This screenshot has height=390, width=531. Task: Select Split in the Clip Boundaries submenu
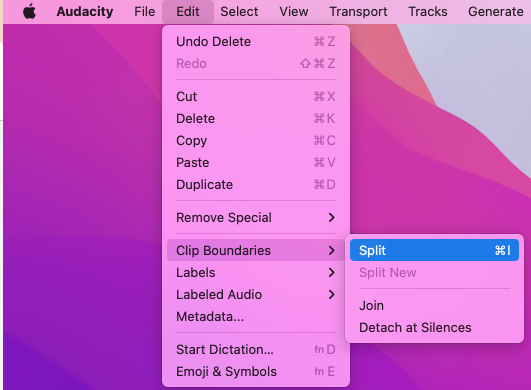(x=434, y=250)
